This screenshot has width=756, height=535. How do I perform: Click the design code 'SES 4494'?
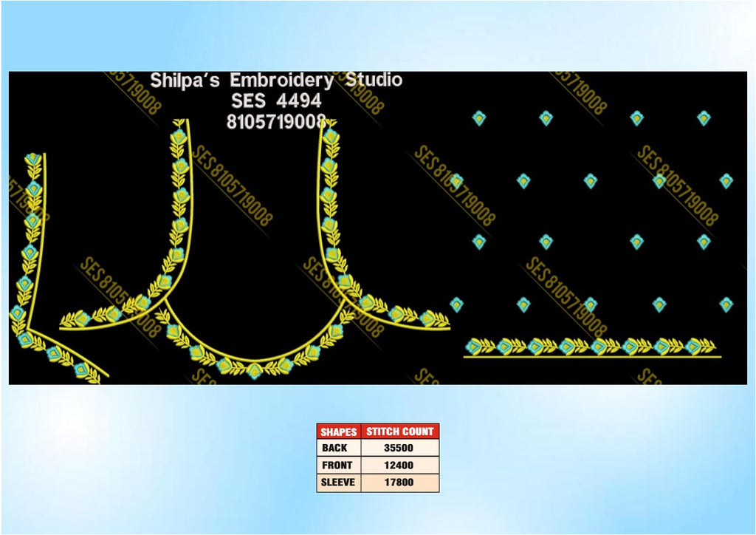pos(276,100)
